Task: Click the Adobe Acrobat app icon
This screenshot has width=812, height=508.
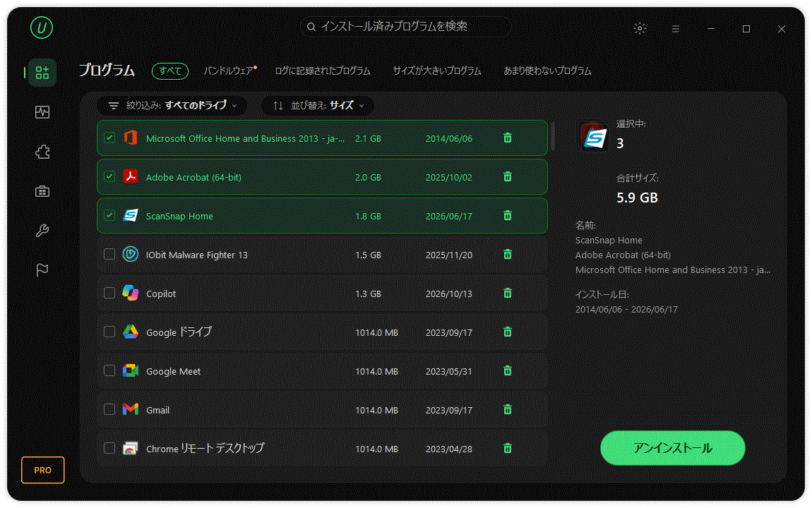Action: tap(131, 176)
